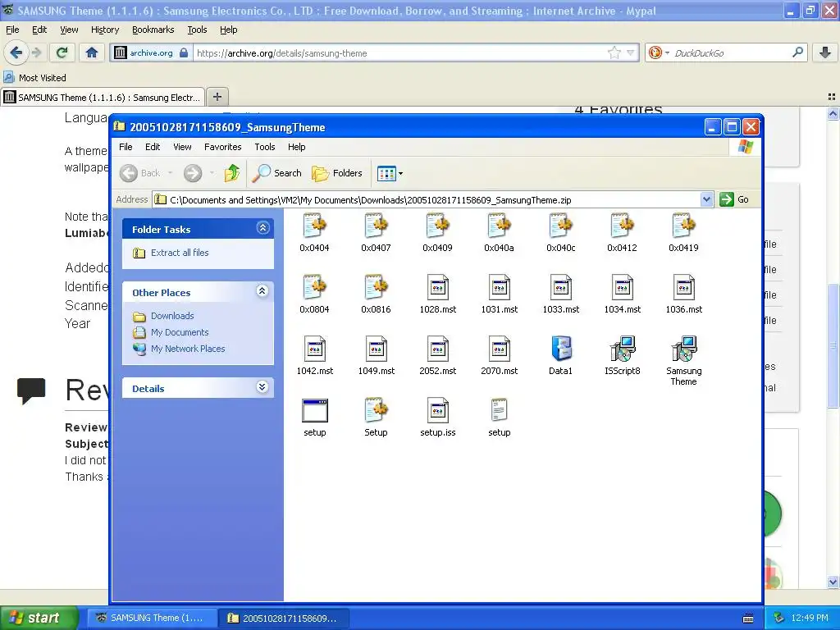Open the Explorer Tools menu
The height and width of the screenshot is (630, 840).
265,147
